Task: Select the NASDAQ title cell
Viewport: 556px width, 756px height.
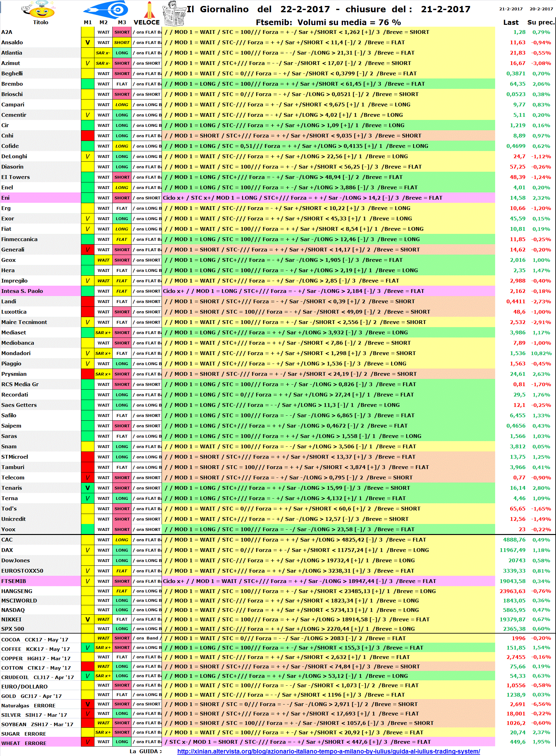Action: (40, 610)
